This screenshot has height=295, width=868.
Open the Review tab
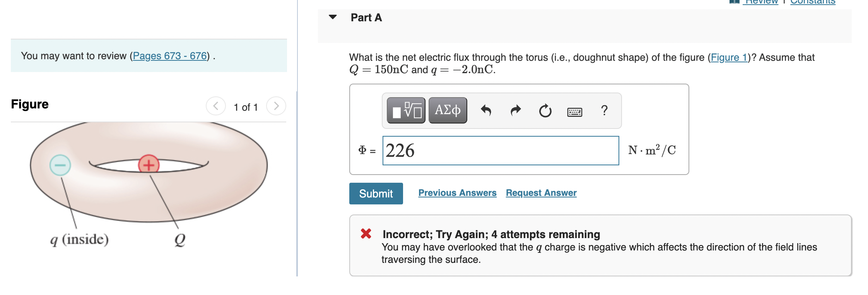click(760, 2)
